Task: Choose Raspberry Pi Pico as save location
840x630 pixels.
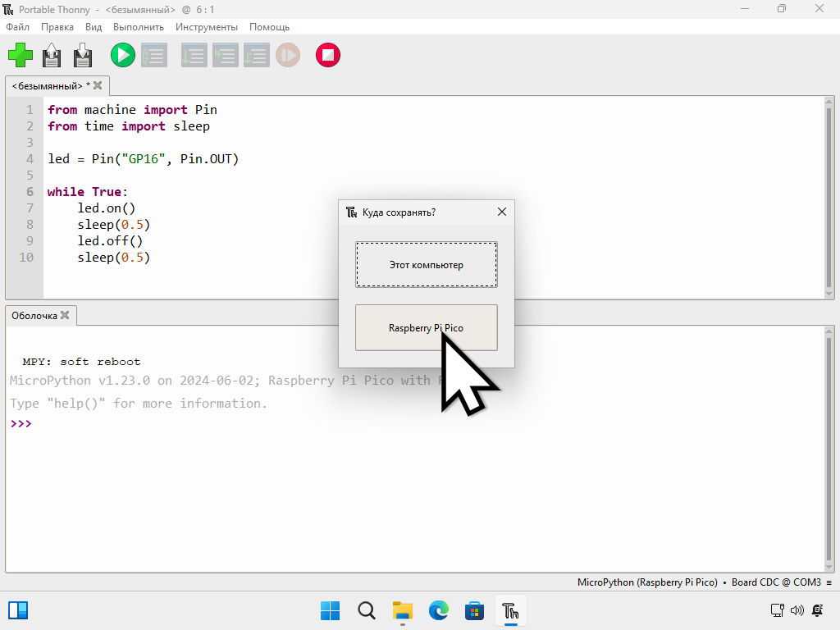Action: tap(427, 328)
